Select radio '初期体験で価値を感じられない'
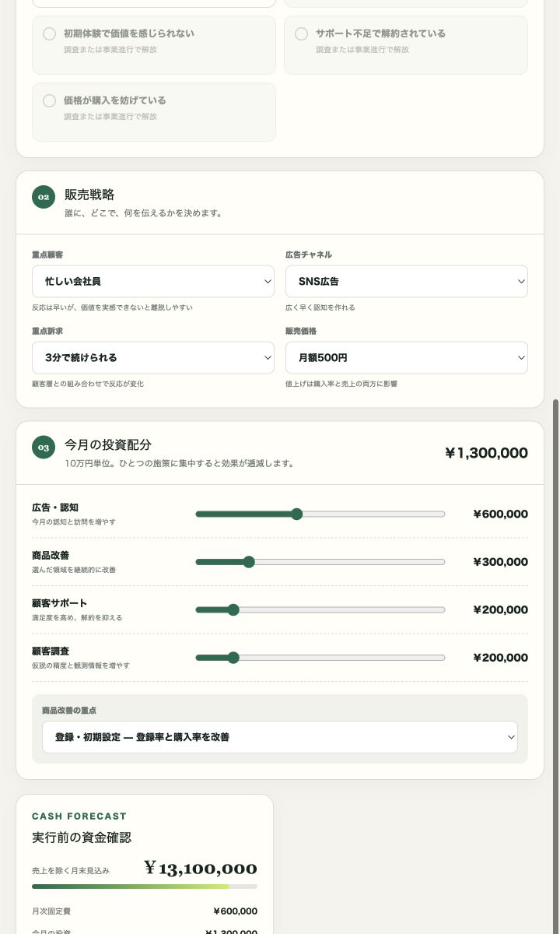 point(49,33)
